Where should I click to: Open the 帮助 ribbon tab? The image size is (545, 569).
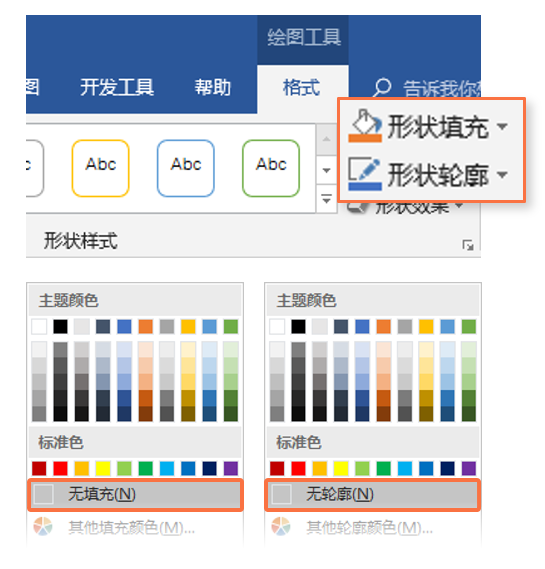[x=213, y=87]
